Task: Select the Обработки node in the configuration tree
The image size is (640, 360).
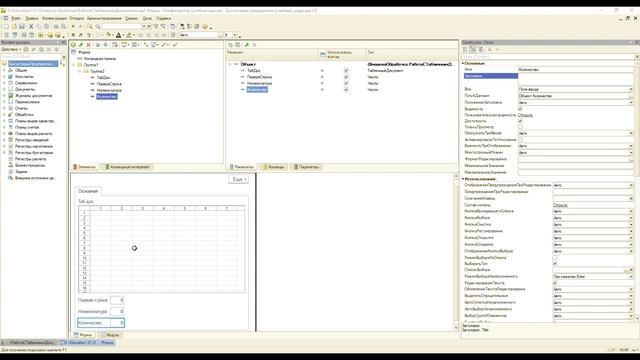Action: 24,115
